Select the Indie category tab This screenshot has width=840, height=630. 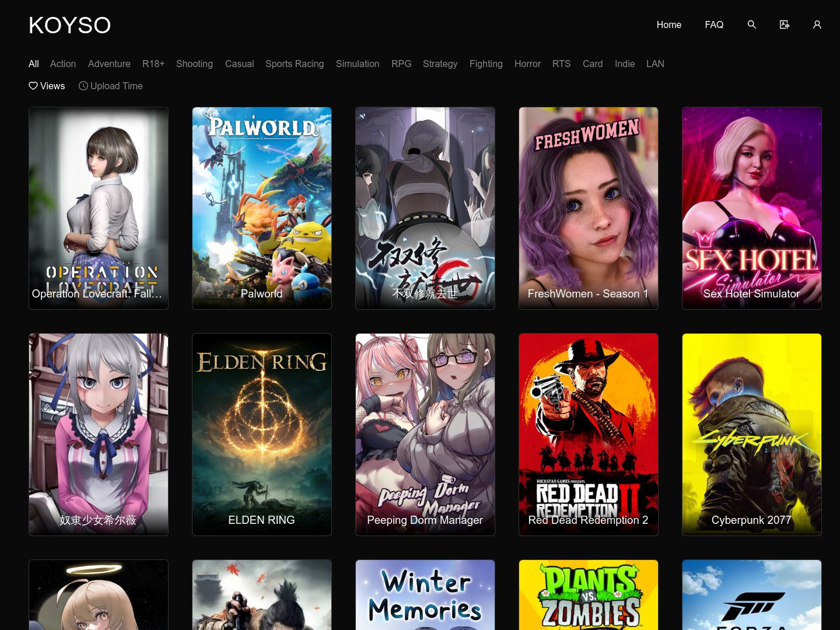coord(625,64)
